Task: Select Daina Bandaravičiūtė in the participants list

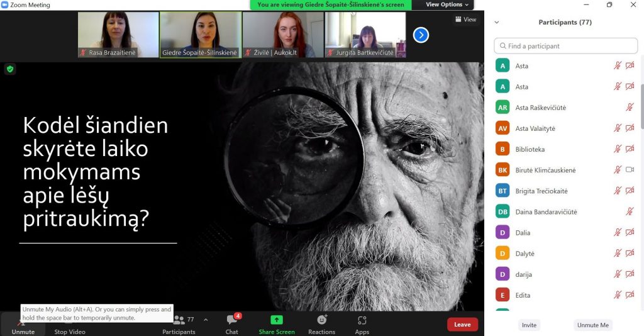Action: click(565, 212)
